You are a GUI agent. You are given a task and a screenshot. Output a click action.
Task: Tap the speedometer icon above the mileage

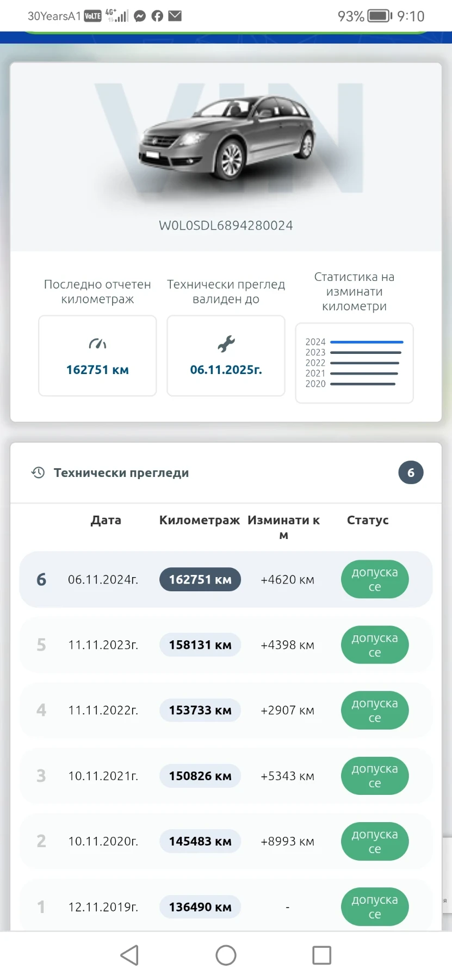tap(97, 344)
